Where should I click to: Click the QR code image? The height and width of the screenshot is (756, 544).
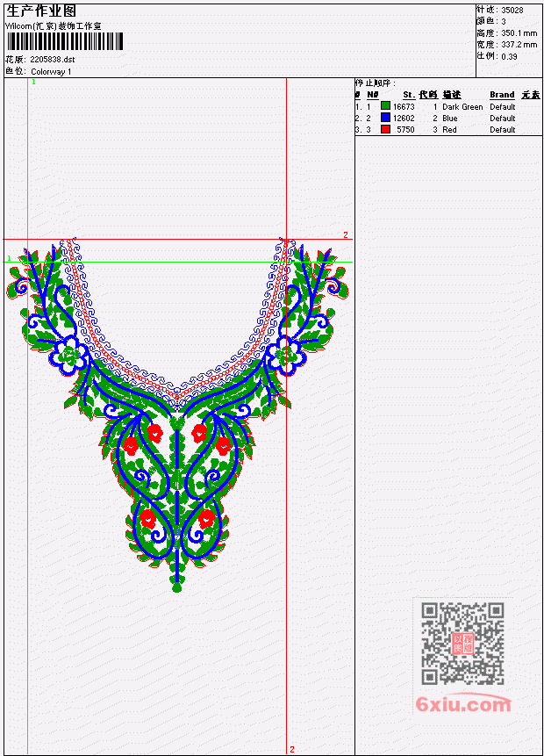462,643
